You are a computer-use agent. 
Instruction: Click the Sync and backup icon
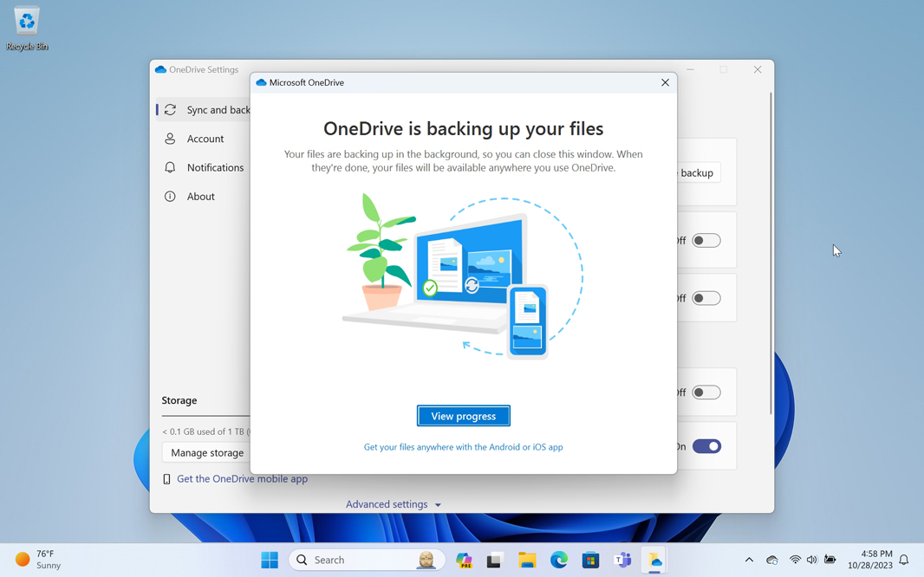171,110
